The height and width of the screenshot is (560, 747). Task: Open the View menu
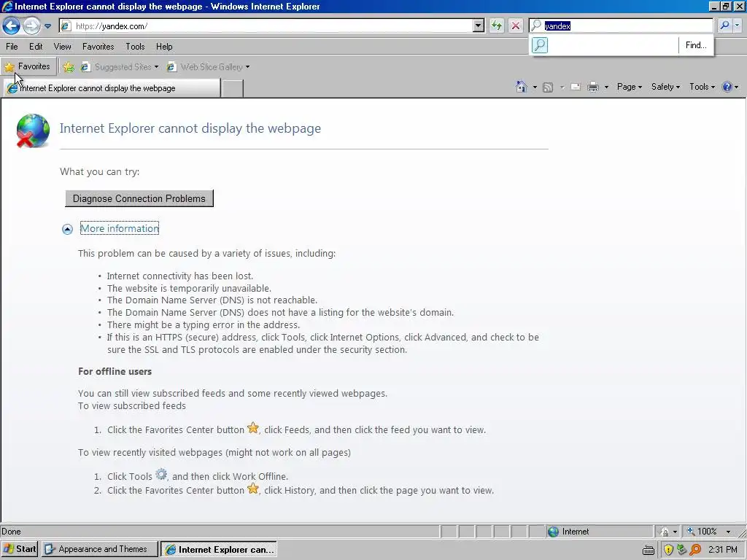tap(63, 47)
